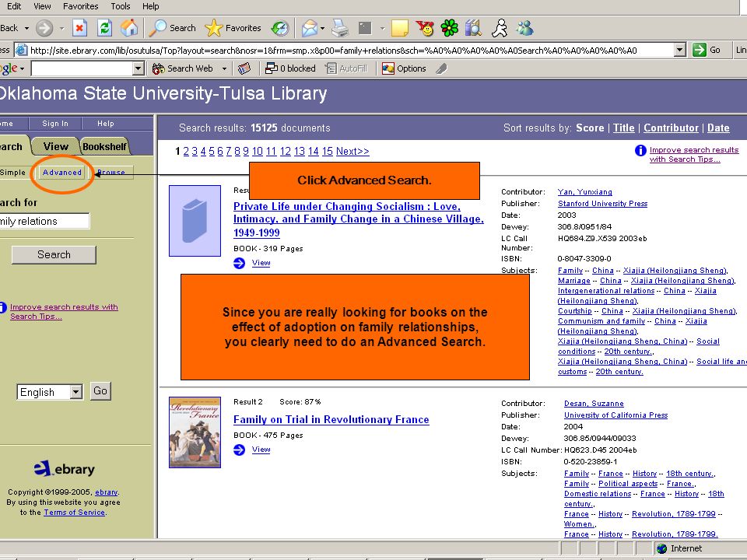Refresh the page using the green arrows icon

point(104,28)
